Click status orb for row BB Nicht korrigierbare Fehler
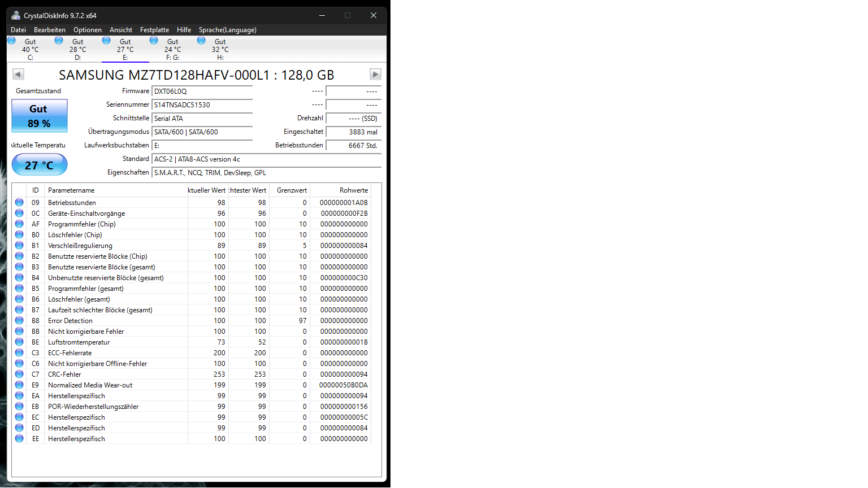This screenshot has width=868, height=488. coord(19,331)
